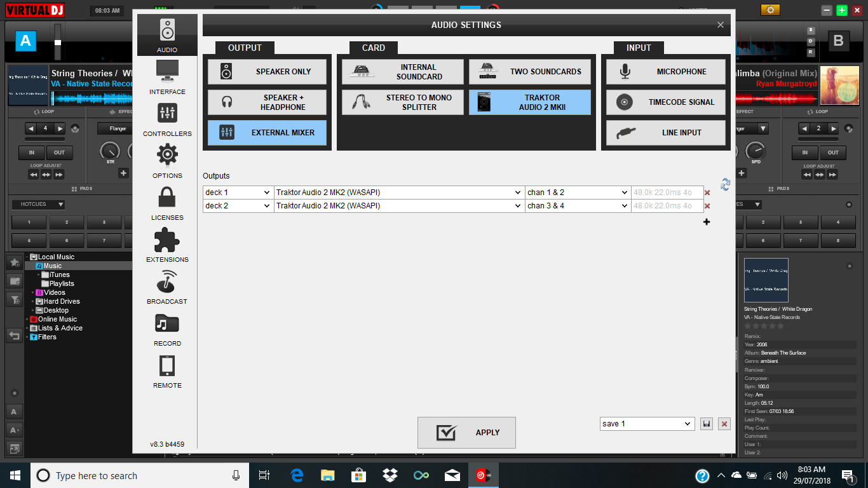
Task: Add virtual folder icon in browser sidebar
Action: [14, 280]
